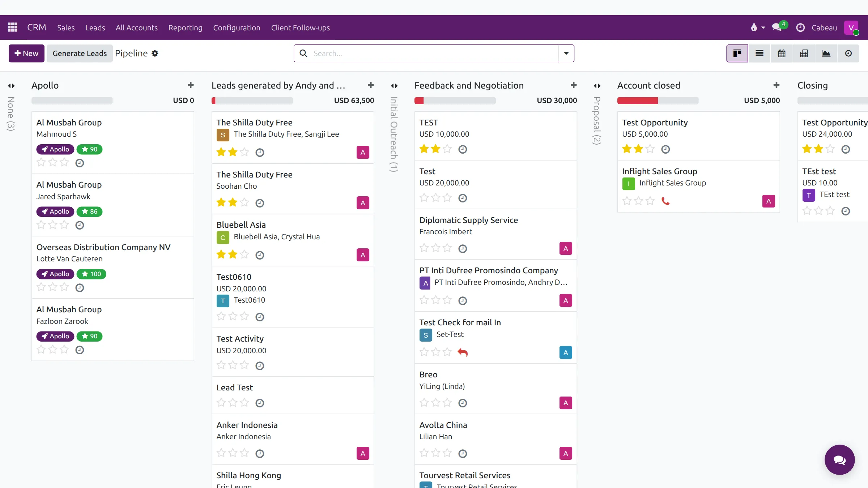Click the search magnifier icon
The image size is (868, 488).
[x=303, y=53]
